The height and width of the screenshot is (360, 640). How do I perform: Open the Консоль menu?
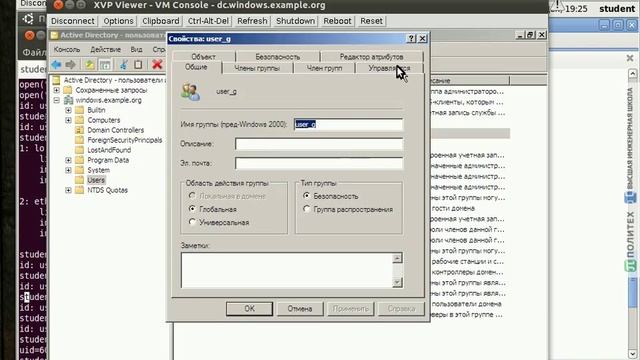point(67,49)
